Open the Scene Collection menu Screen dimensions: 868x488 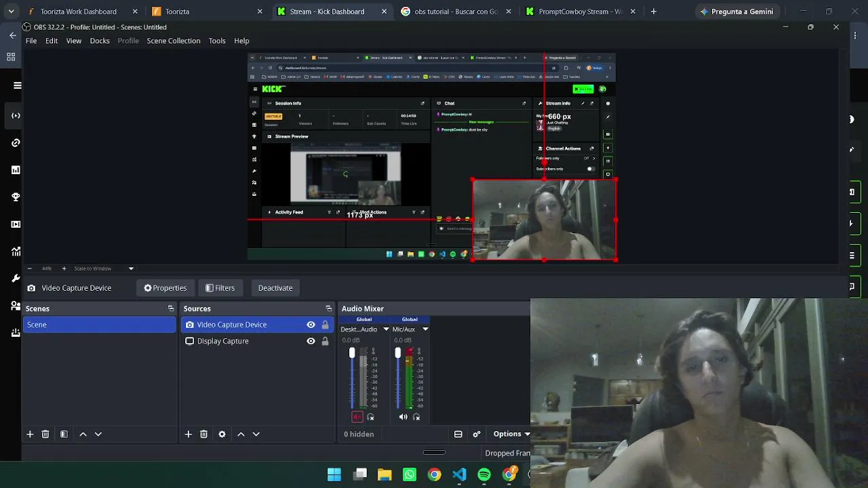click(174, 41)
